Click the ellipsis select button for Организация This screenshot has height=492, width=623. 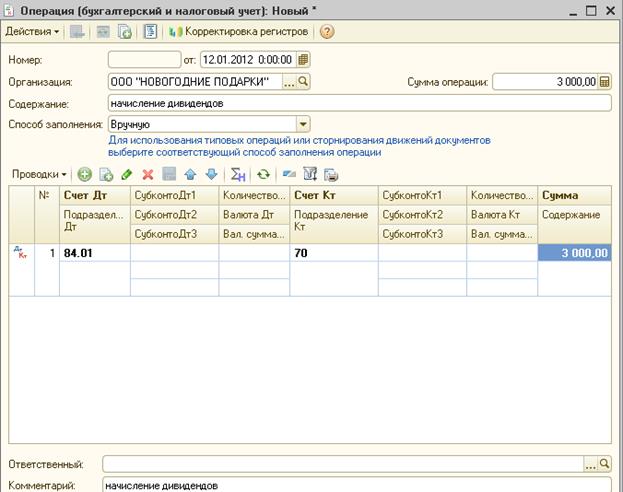(289, 82)
